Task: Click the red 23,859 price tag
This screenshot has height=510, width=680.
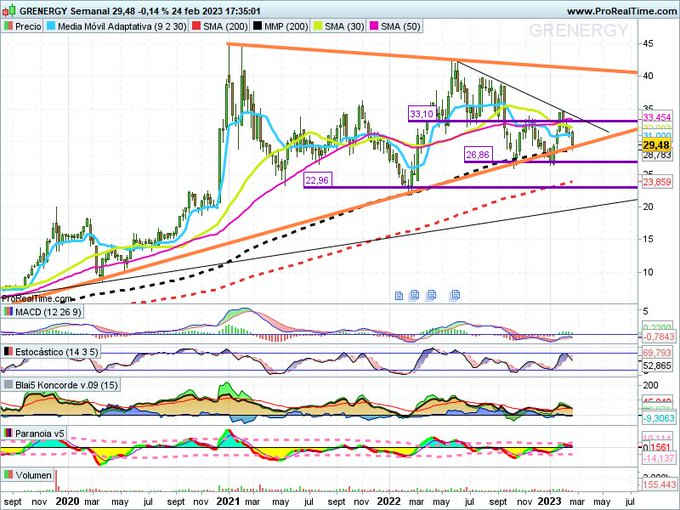Action: [657, 182]
